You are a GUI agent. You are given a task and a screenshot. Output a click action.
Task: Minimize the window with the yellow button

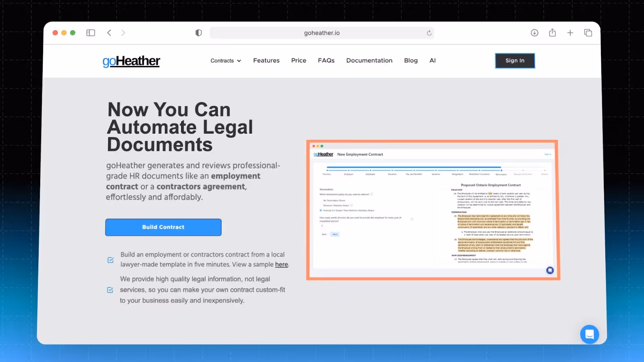click(x=64, y=33)
